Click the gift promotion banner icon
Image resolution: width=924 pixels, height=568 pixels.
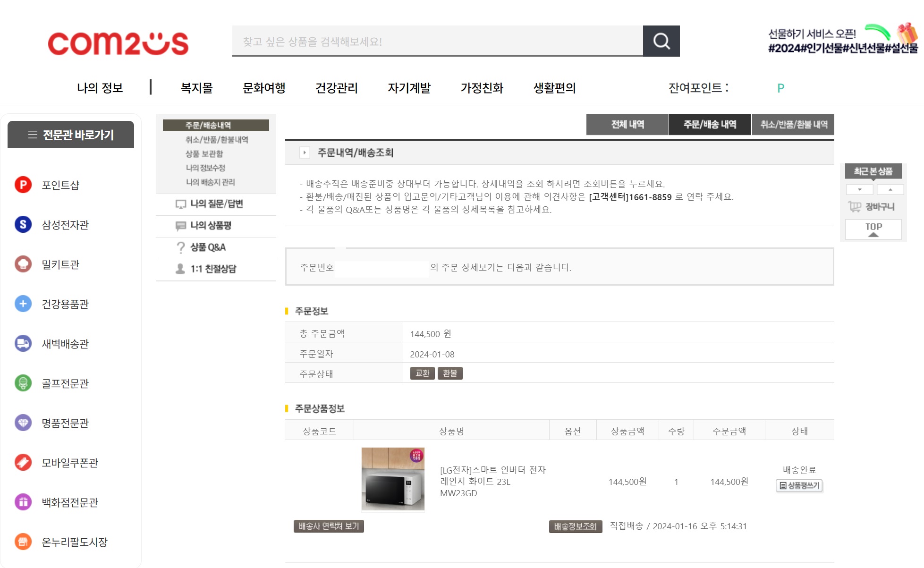tap(907, 33)
